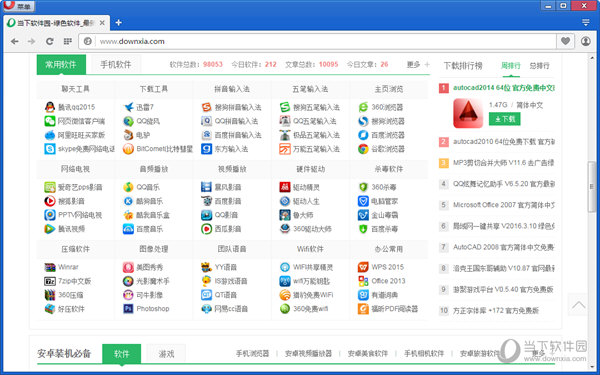Click the 暴风影音 icon
This screenshot has height=375, width=600.
click(207, 187)
